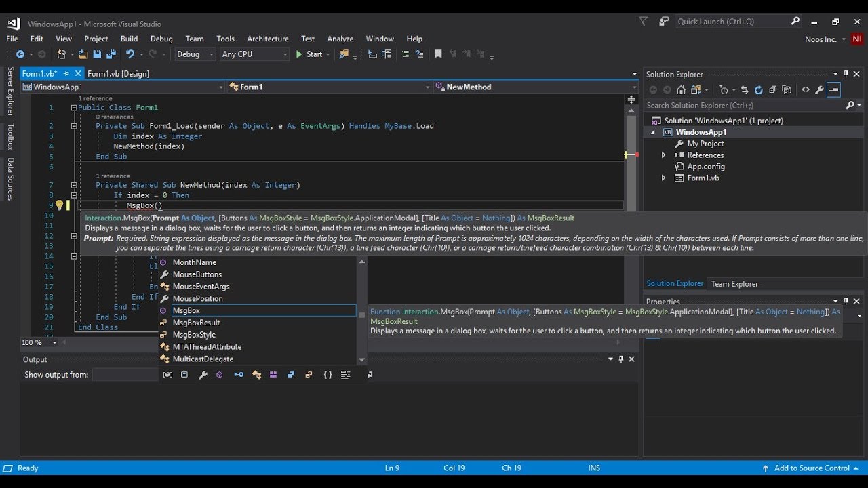Expand the Form1.vb node in Solution Explorer
Screen dimensions: 868x488
click(x=663, y=178)
